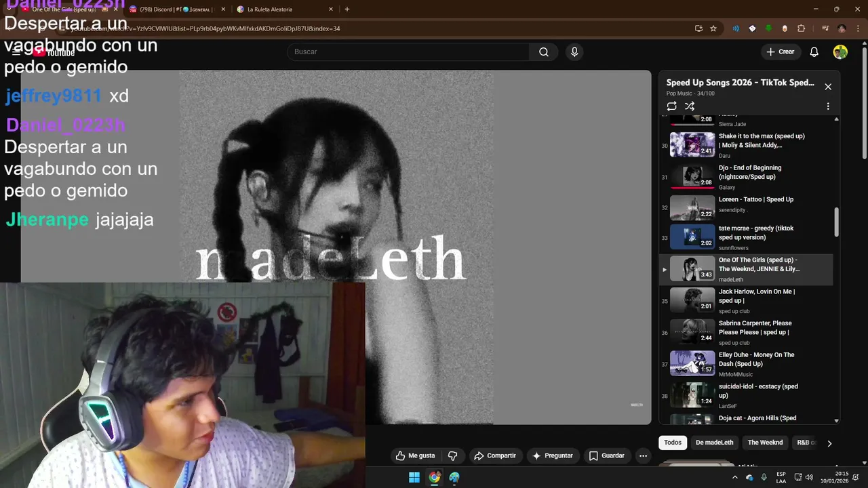Viewport: 868px width, 488px height.
Task: Show more filter chips with right arrow
Action: click(x=829, y=443)
